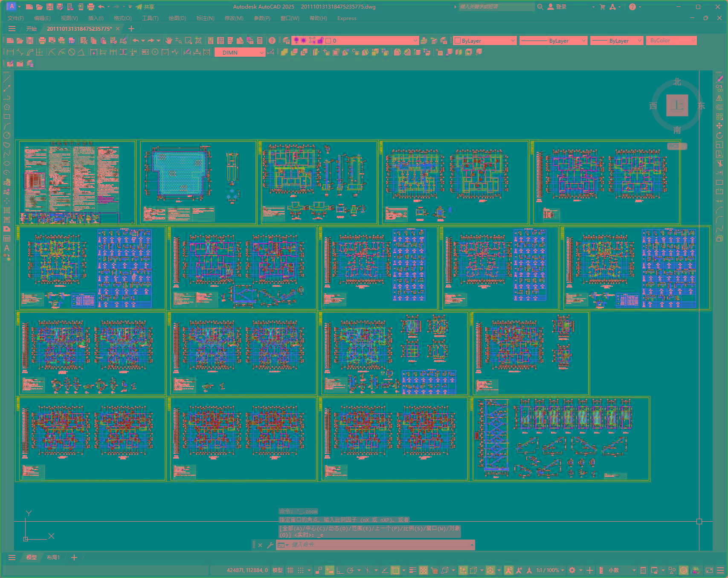Toggle ortho mode in status bar
The height and width of the screenshot is (578, 728).
[x=340, y=570]
